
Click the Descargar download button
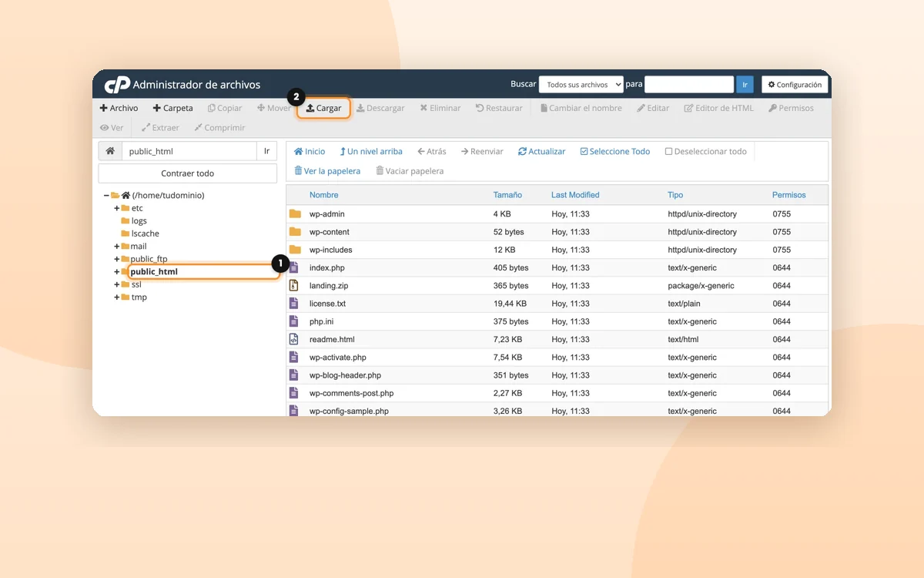(380, 108)
